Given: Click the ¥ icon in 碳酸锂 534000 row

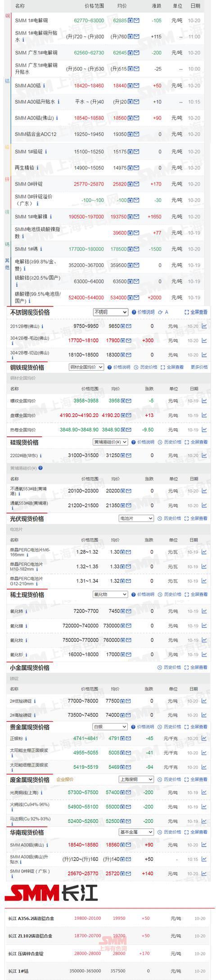Looking at the screenshot, I should [x=130, y=297].
